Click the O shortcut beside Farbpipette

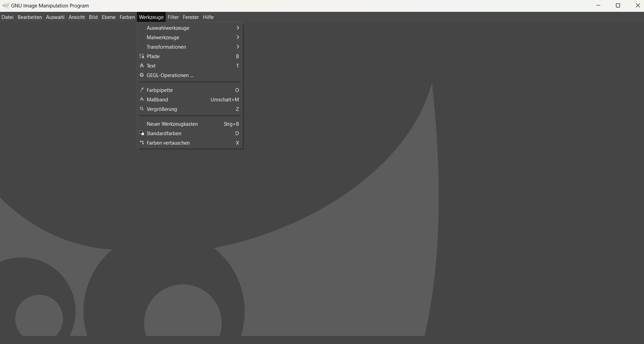coord(237,90)
